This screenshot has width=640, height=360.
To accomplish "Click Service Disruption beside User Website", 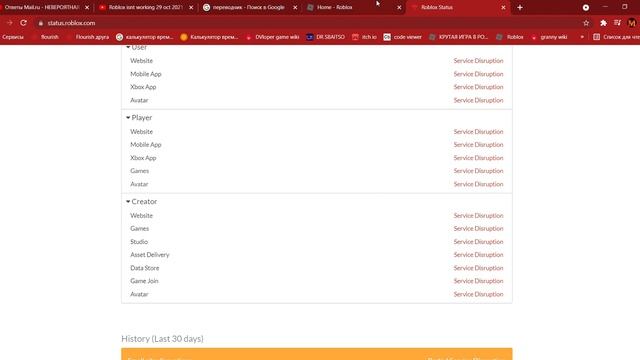I will click(x=478, y=60).
